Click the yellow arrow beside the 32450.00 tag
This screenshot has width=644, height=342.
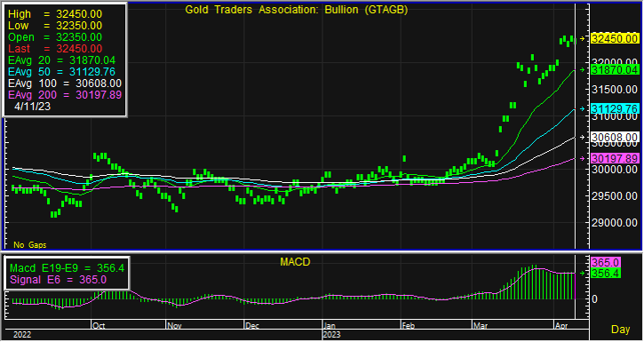tap(583, 39)
